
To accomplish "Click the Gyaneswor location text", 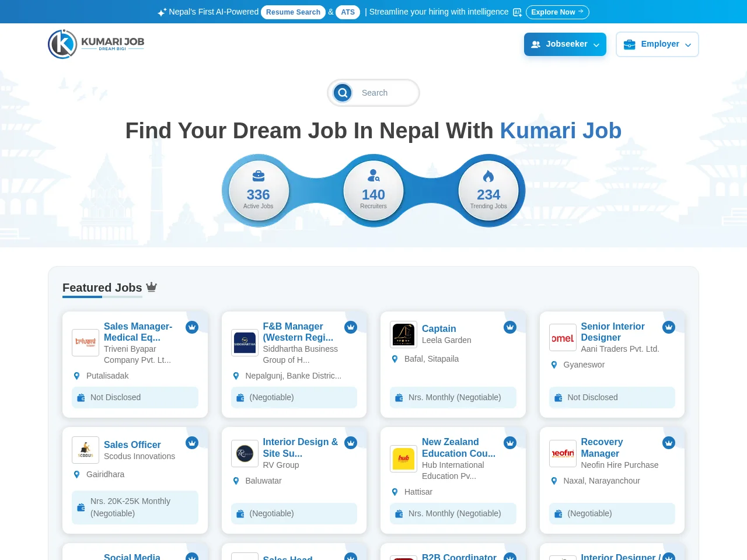I will pos(584,365).
